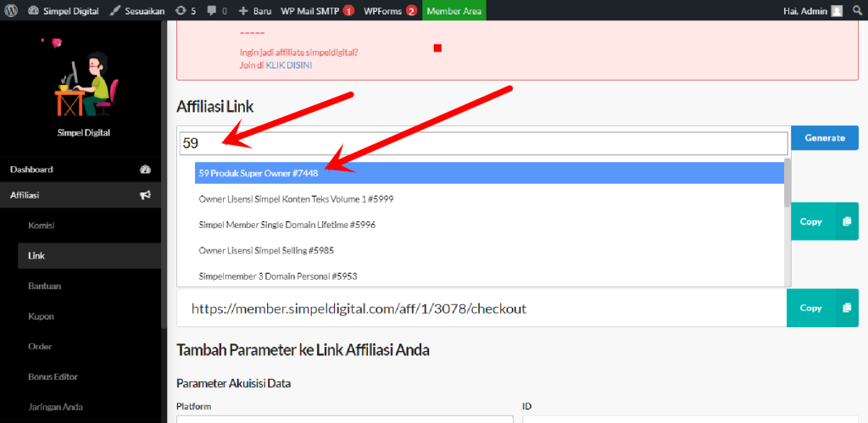Select Owner Lisensi Simpel Selling #5985 option
The image size is (868, 423).
tap(489, 250)
